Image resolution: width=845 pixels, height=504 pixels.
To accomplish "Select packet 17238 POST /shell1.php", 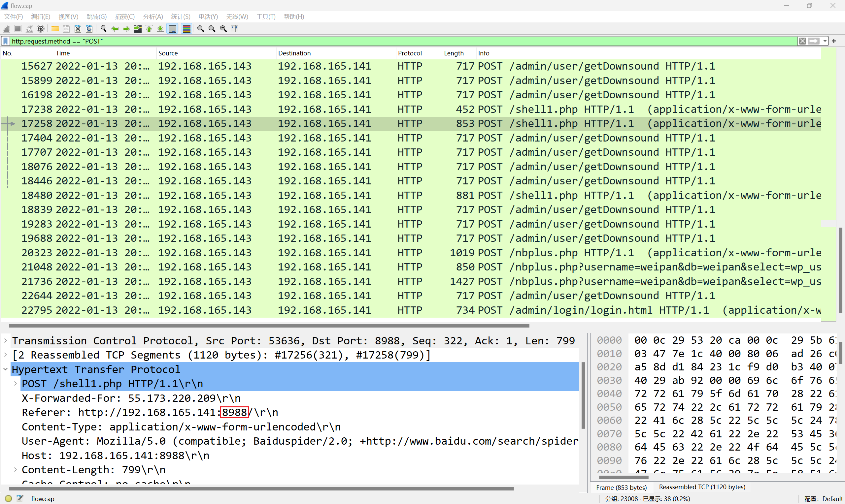I will tap(410, 110).
